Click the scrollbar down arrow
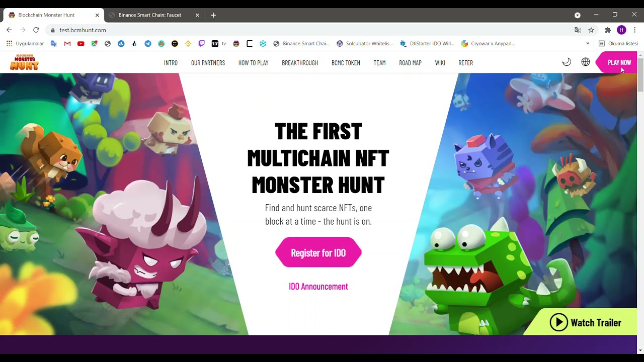 pyautogui.click(x=640, y=350)
